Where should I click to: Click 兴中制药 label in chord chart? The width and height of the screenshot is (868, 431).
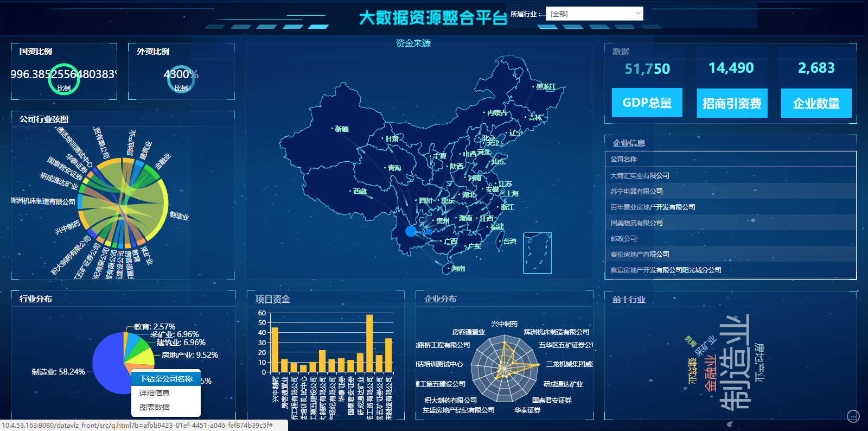pyautogui.click(x=67, y=227)
